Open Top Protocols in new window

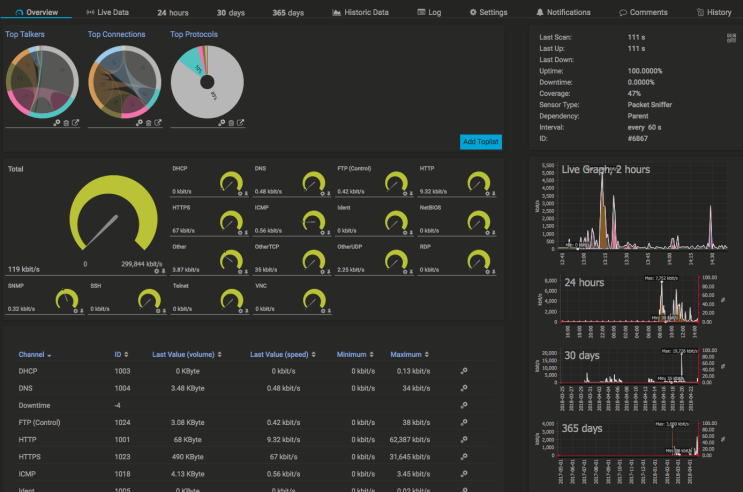tap(240, 122)
